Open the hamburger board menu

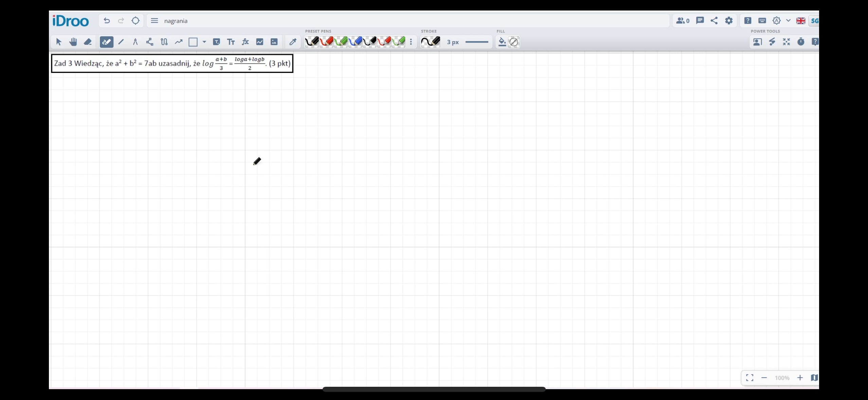pos(155,21)
